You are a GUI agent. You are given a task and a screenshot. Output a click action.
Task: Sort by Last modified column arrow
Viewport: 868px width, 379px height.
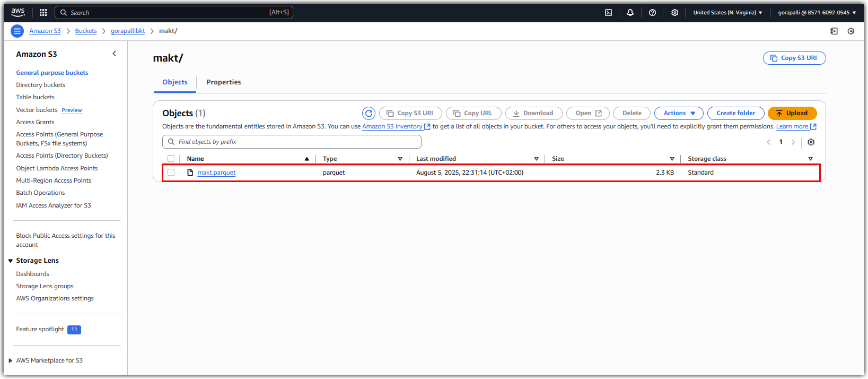537,159
